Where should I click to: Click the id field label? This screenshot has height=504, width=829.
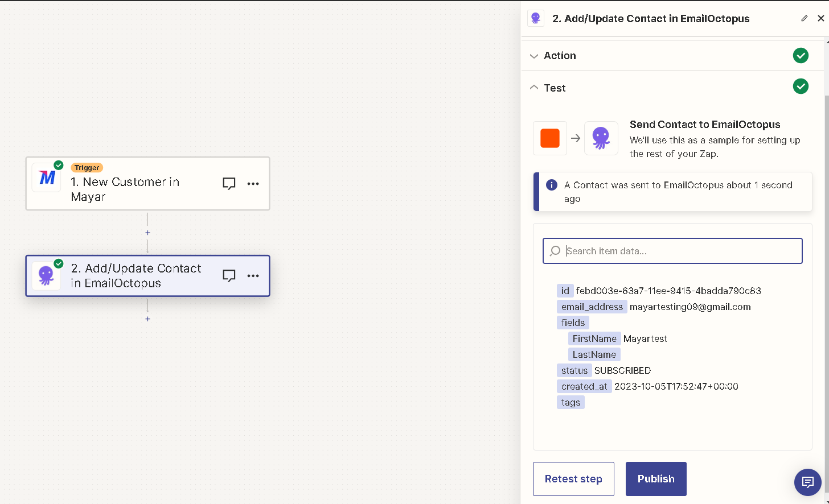[565, 291]
